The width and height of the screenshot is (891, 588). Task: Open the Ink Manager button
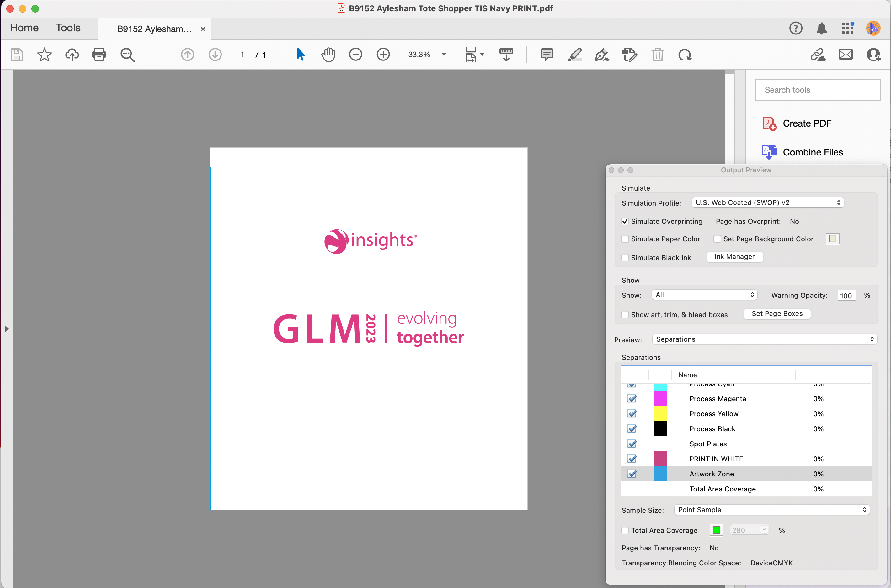[x=734, y=256]
